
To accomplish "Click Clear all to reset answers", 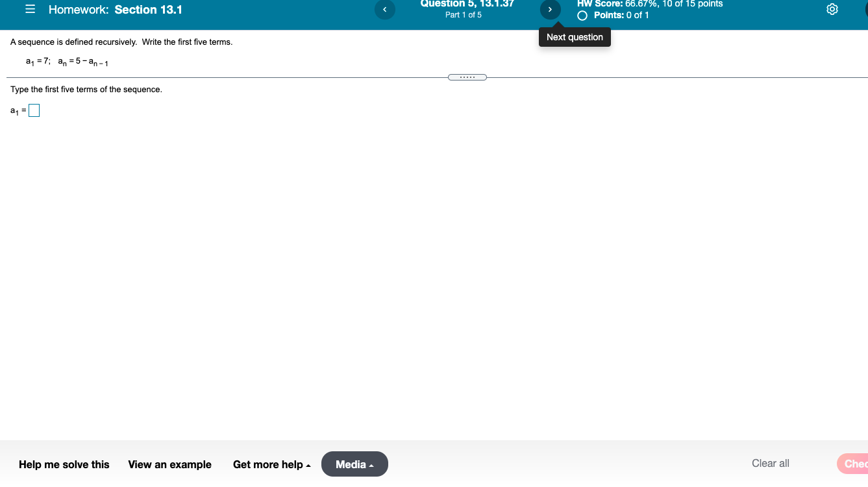I will click(770, 463).
